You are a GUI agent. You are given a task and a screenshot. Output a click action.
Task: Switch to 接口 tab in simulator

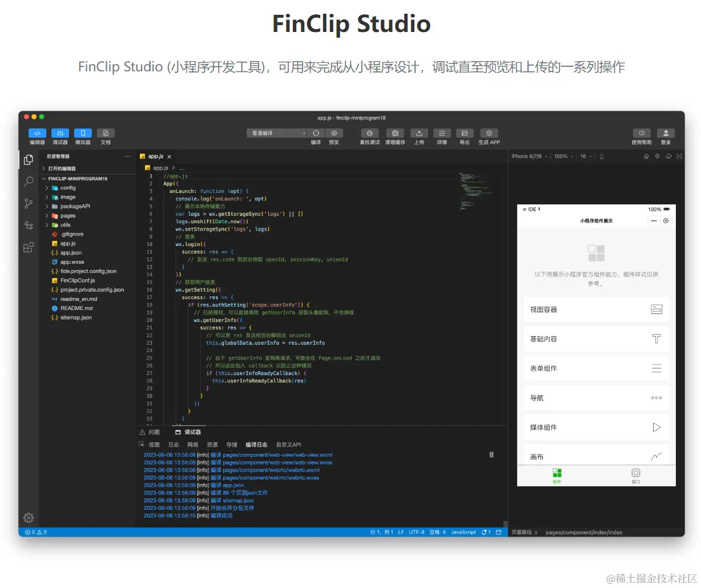pos(635,476)
